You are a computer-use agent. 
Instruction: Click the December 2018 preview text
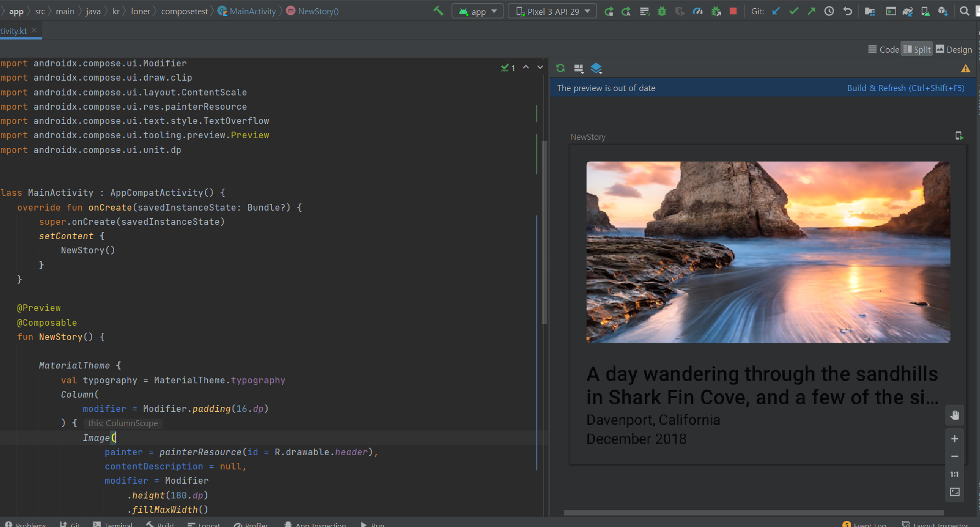(x=636, y=439)
